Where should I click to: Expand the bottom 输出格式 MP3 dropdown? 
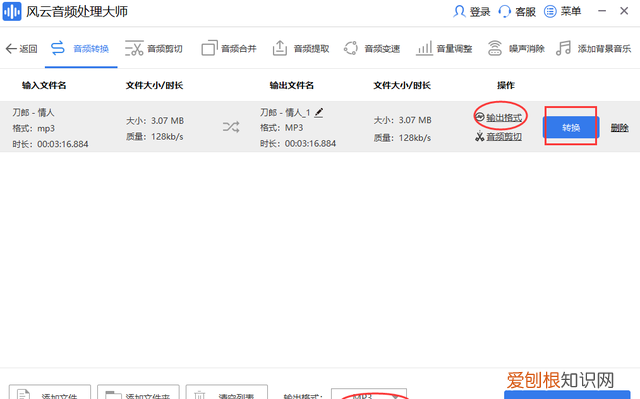(369, 394)
